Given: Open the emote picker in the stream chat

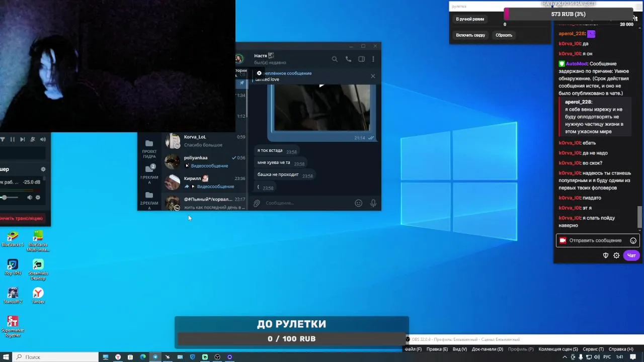Looking at the screenshot, I should tap(633, 240).
